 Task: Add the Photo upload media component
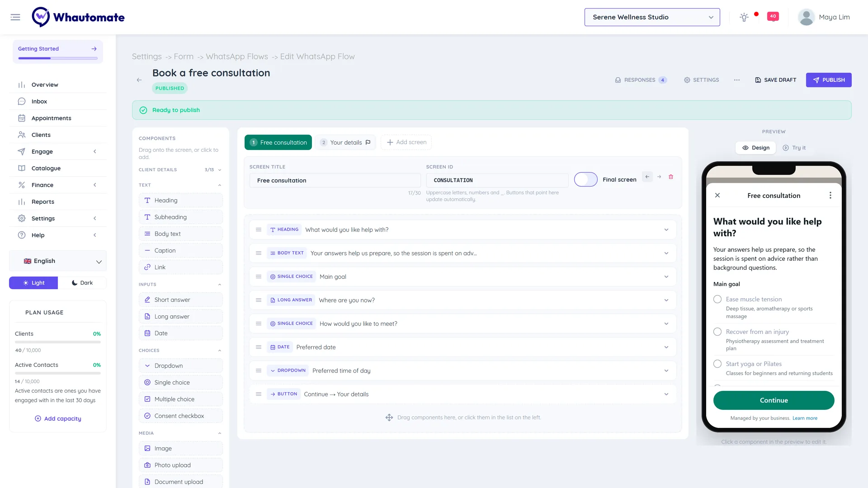point(181,465)
